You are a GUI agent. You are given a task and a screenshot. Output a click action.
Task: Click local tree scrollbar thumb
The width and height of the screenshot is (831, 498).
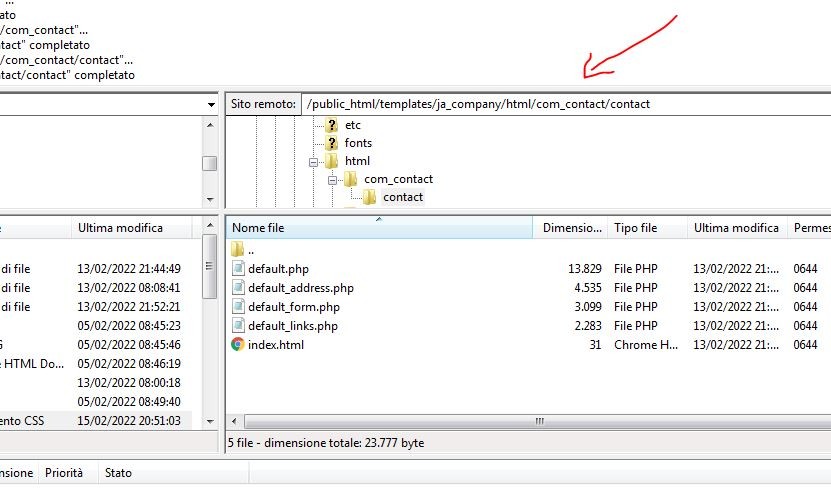(210, 163)
